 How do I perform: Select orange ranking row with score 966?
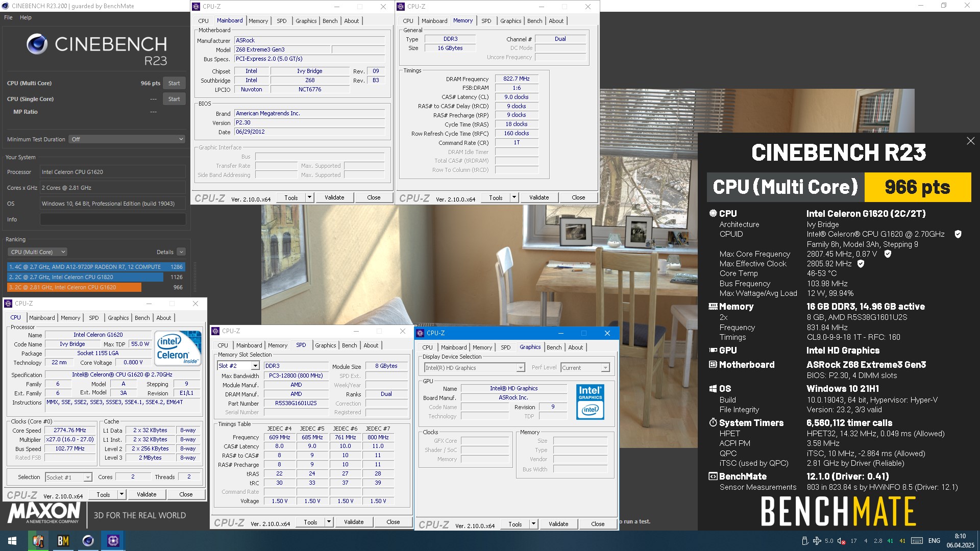96,287
